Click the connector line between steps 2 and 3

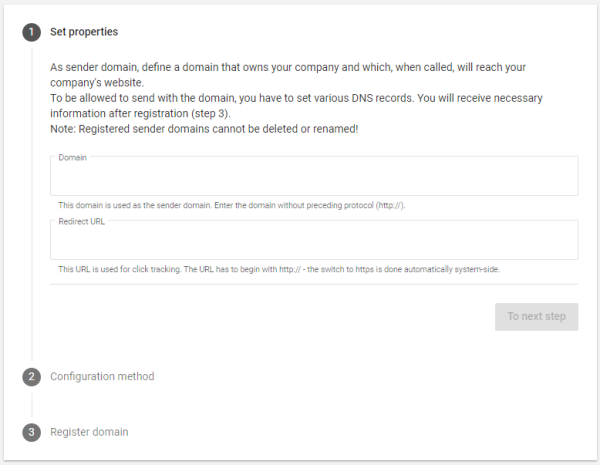(x=32, y=405)
